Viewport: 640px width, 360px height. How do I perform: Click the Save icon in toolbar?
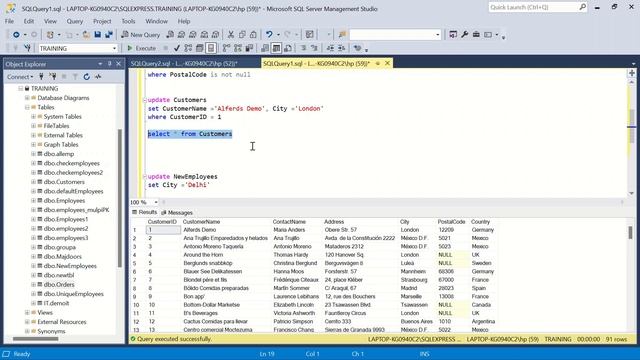(x=98, y=35)
